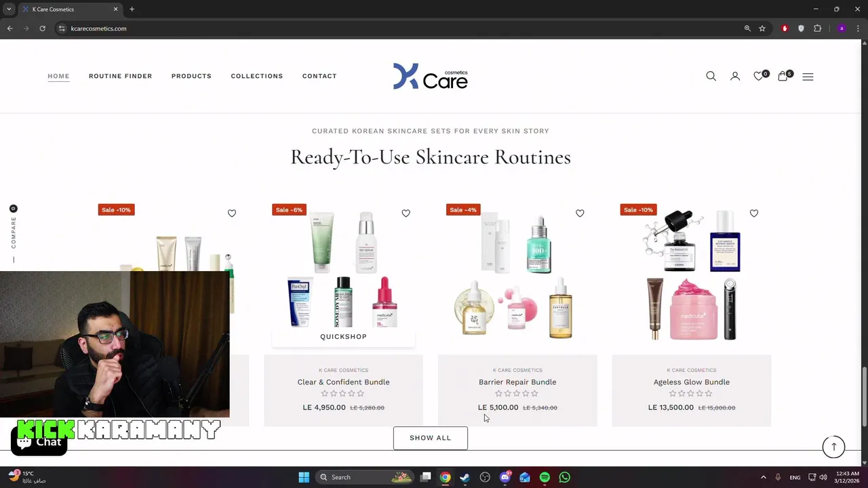The image size is (868, 488).
Task: Bookmark this page with the star icon
Action: tap(762, 28)
